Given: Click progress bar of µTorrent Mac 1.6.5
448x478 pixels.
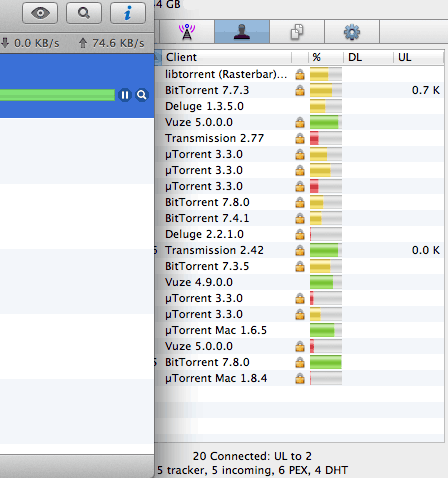Looking at the screenshot, I should point(326,330).
